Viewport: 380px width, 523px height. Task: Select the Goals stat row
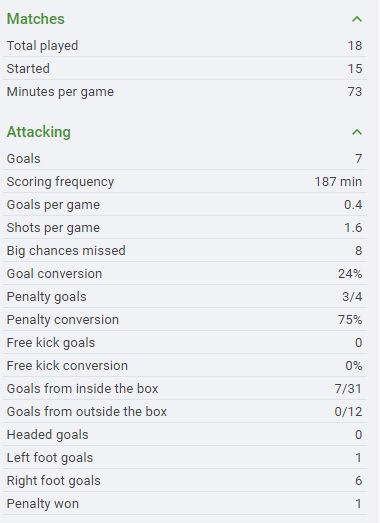click(185, 158)
